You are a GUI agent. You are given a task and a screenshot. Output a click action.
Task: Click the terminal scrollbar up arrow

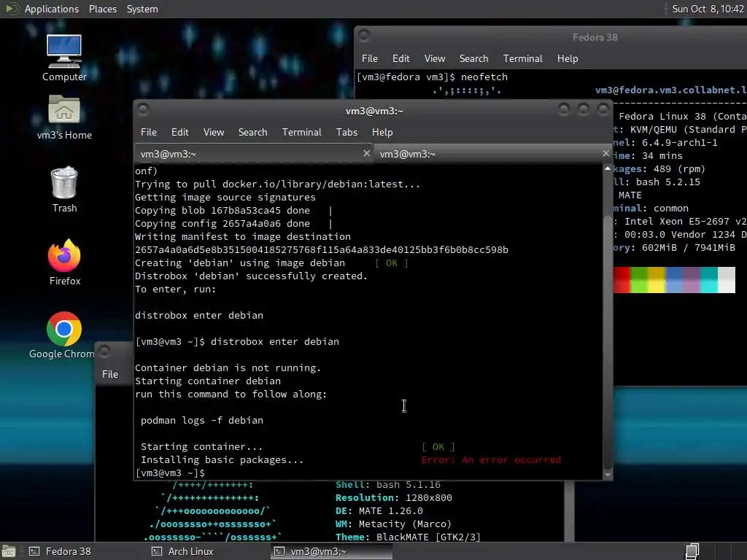(x=608, y=168)
